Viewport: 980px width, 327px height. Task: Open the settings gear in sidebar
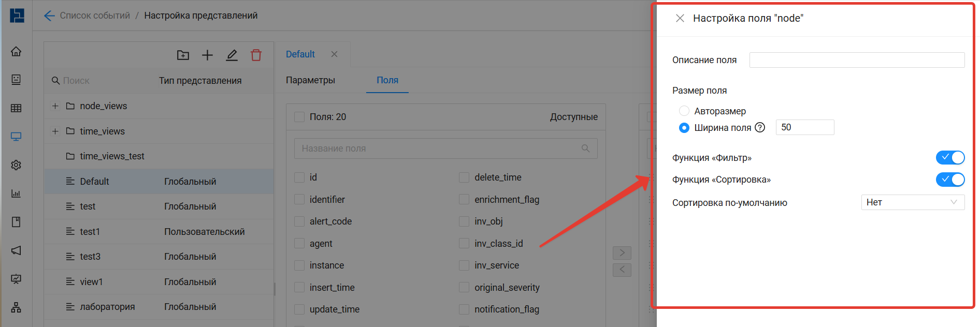[x=16, y=165]
